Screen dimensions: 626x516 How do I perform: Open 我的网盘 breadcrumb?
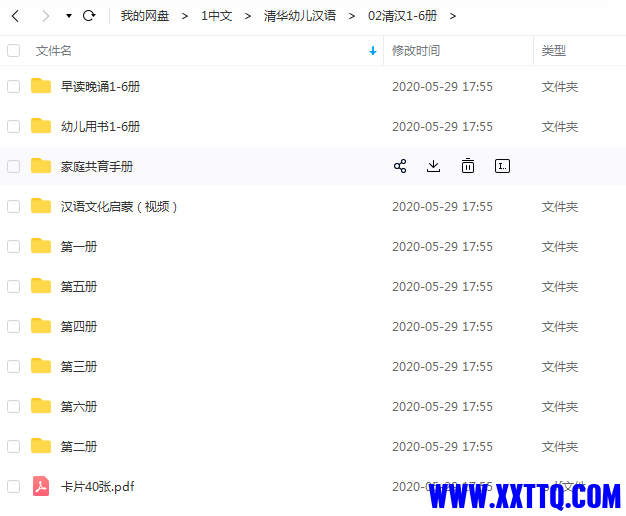point(145,16)
